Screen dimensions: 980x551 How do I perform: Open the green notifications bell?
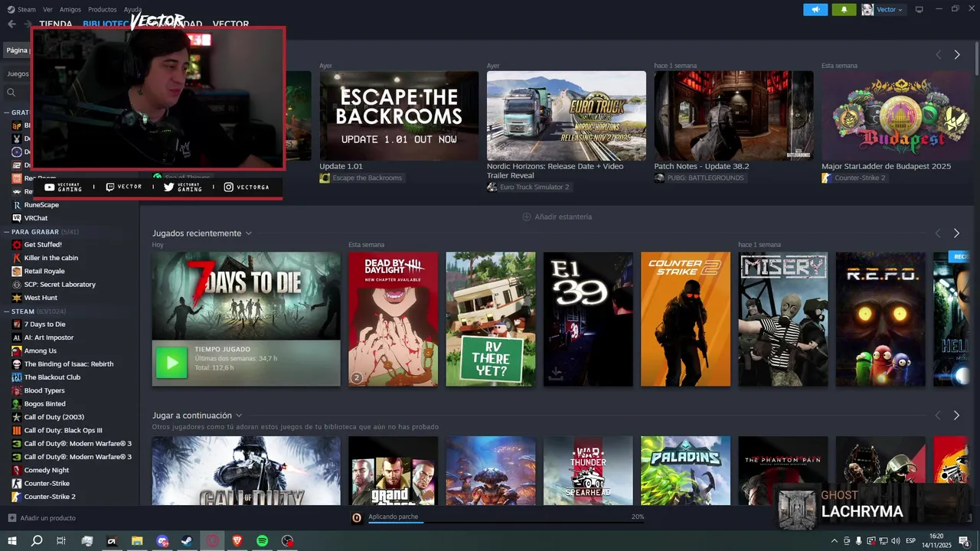pos(844,9)
